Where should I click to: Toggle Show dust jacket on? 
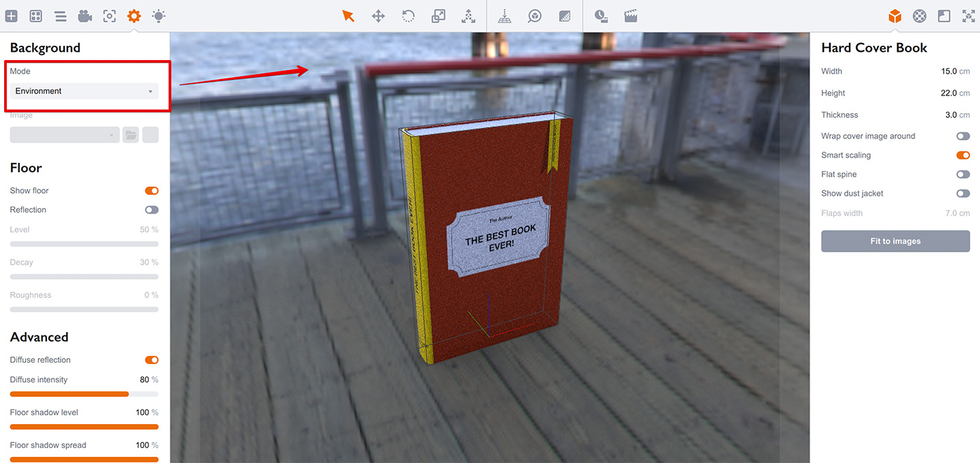[x=962, y=194]
